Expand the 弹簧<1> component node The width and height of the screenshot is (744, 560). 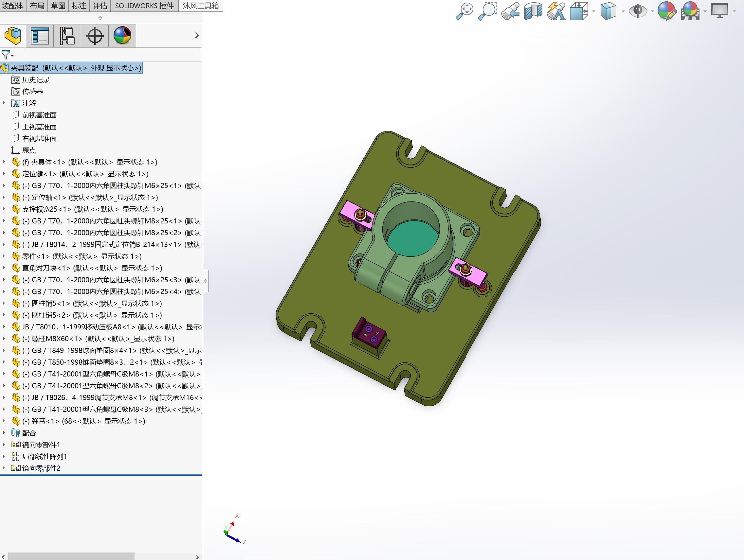coord(4,421)
